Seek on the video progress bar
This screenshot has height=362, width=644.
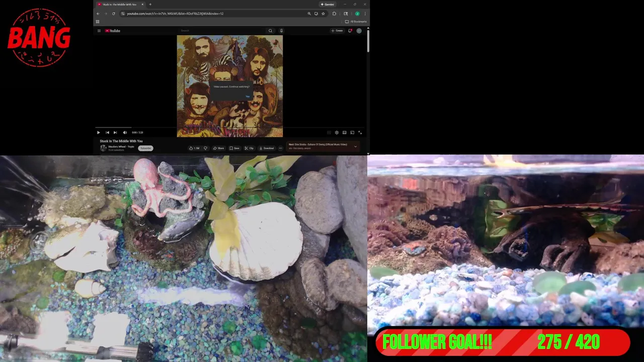point(229,128)
